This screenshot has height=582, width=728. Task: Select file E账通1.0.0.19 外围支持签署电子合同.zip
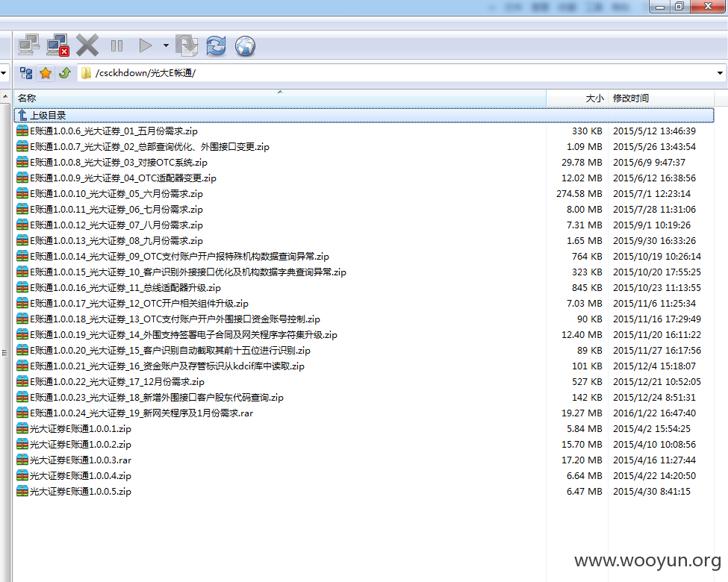point(177,334)
